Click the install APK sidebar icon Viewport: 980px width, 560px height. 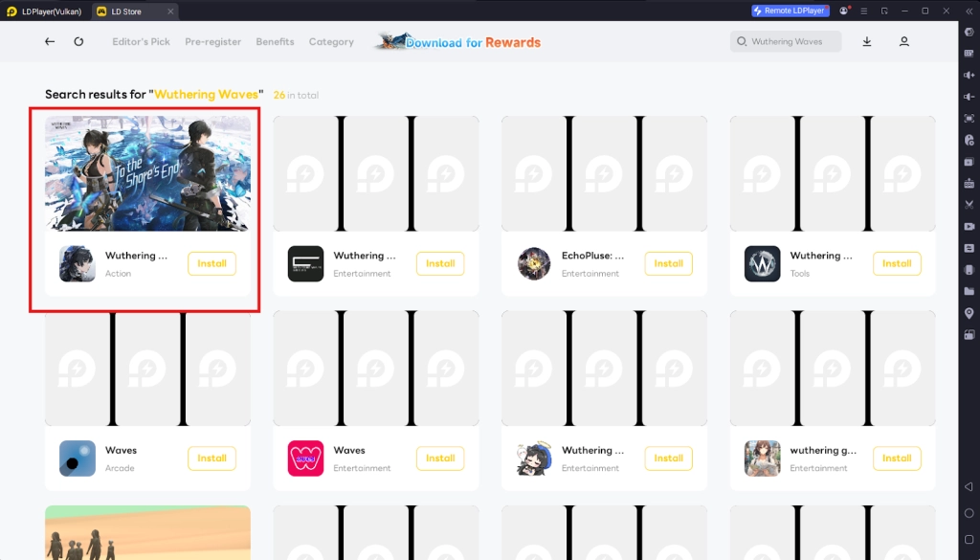969,183
